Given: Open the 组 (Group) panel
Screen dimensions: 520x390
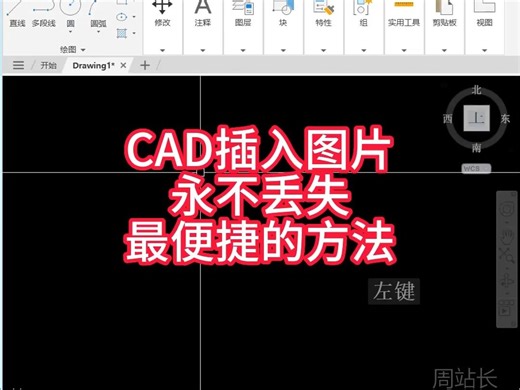Looking at the screenshot, I should click(x=363, y=13).
